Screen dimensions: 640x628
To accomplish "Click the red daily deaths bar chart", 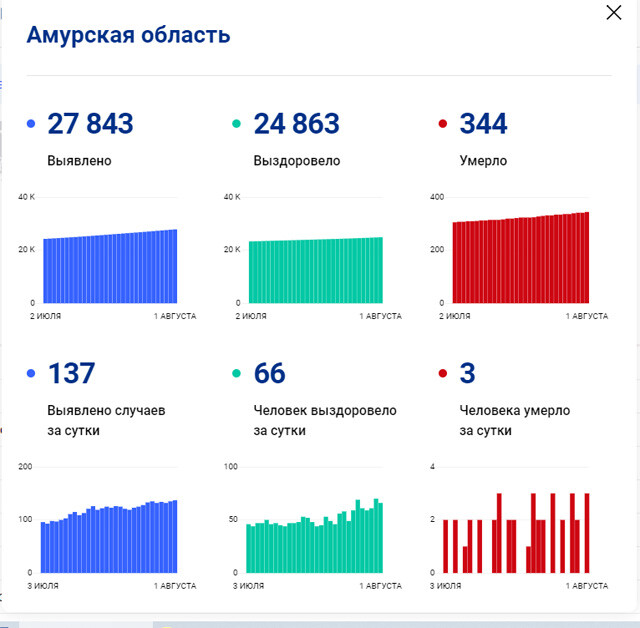I will (516, 533).
